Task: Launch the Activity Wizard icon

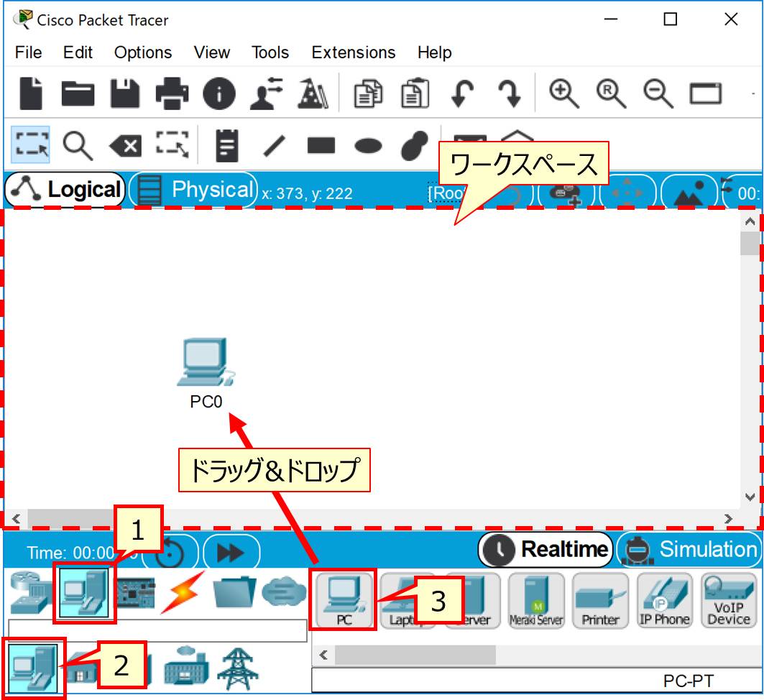Action: pos(313,93)
